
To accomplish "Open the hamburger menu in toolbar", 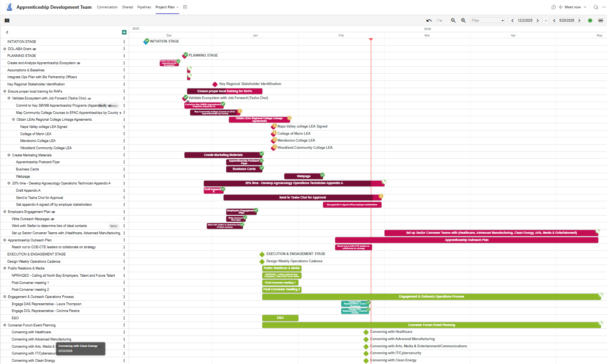I will (601, 20).
